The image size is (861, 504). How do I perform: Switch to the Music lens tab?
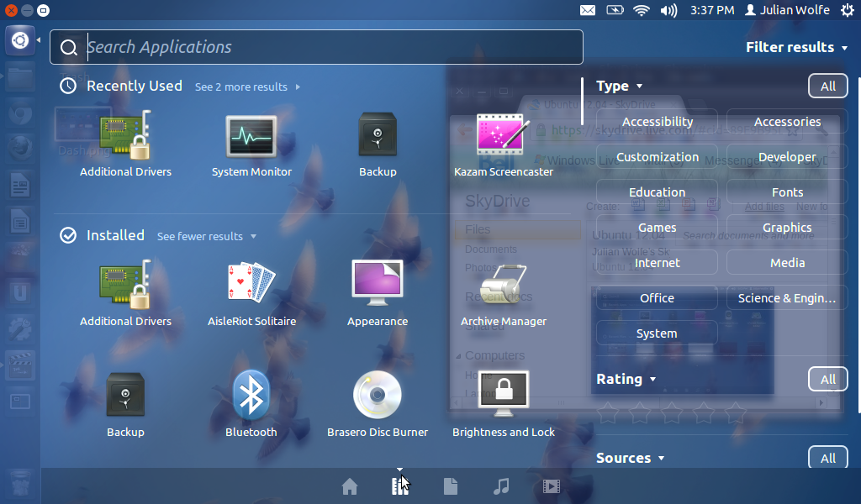click(501, 486)
